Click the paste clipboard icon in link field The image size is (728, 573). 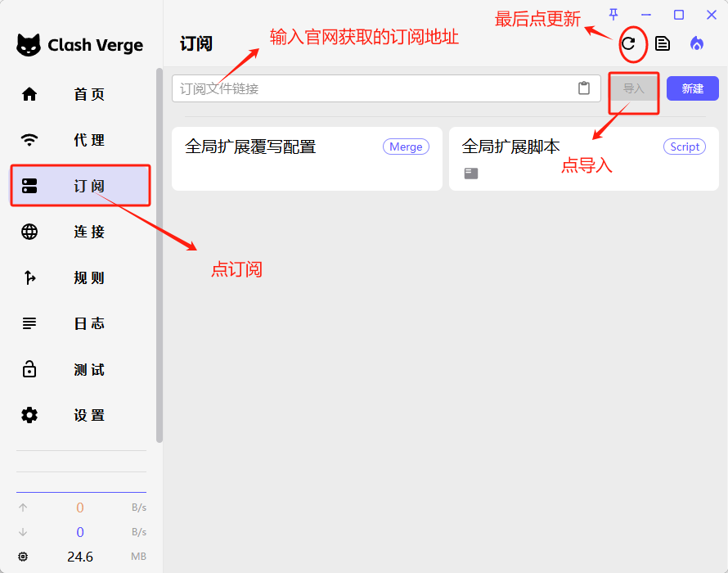[584, 88]
